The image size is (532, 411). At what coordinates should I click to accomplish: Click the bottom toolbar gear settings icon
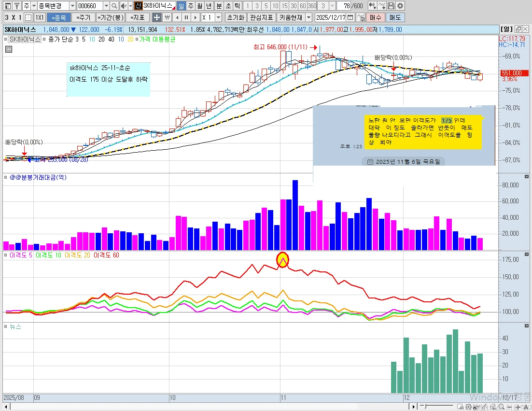tap(469, 407)
